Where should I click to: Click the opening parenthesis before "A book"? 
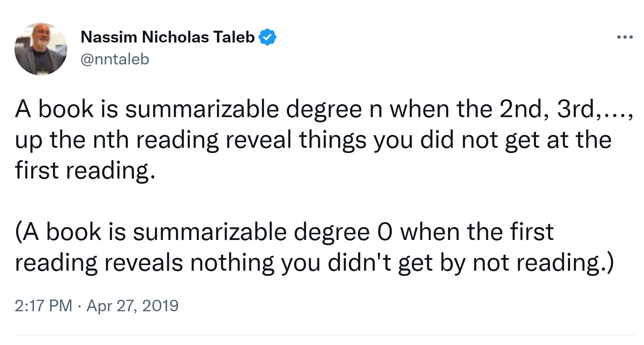point(18,232)
